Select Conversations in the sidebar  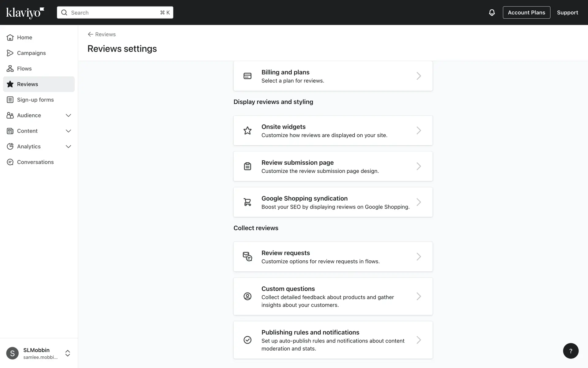coord(35,162)
